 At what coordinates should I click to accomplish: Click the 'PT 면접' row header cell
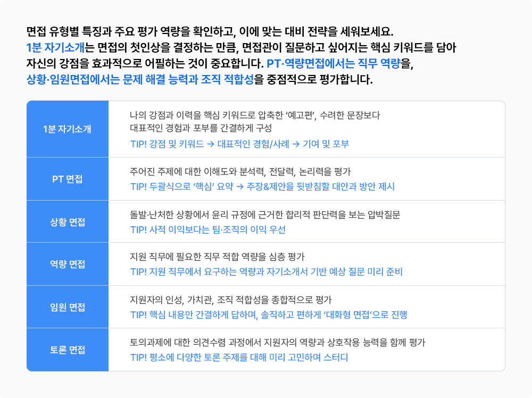click(68, 179)
